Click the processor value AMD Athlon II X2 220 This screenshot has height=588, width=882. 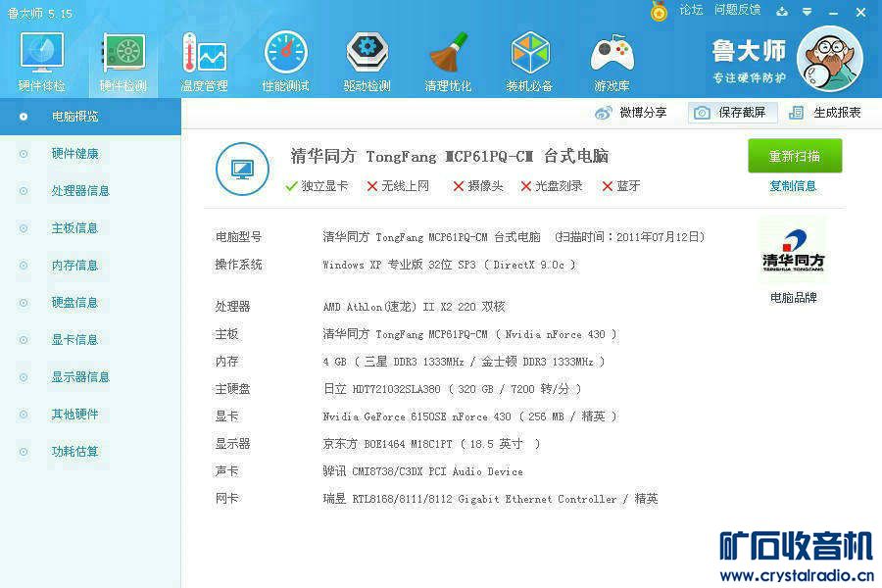click(414, 307)
